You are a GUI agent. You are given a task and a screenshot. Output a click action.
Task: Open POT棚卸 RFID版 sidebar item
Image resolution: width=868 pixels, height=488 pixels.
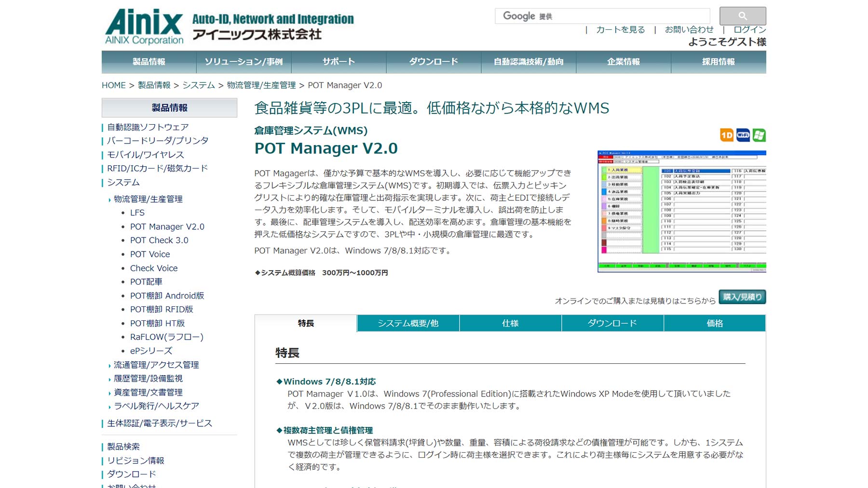coord(162,309)
